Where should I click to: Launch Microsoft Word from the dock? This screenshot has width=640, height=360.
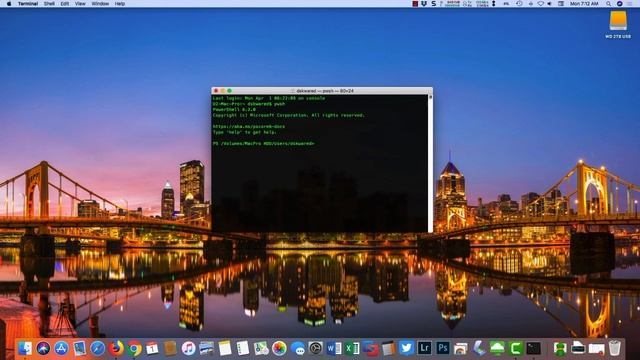334,348
